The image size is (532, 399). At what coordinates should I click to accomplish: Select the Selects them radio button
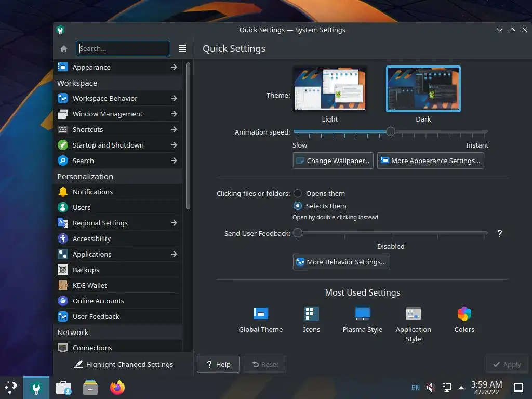pos(298,206)
